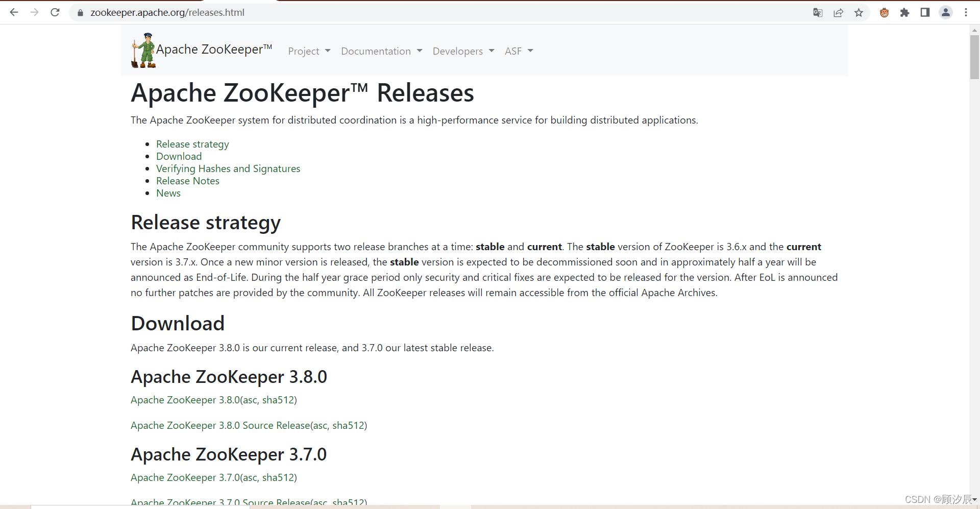Download Apache ZooKeeper 3.8.0 binary link
This screenshot has height=509, width=980.
point(185,400)
